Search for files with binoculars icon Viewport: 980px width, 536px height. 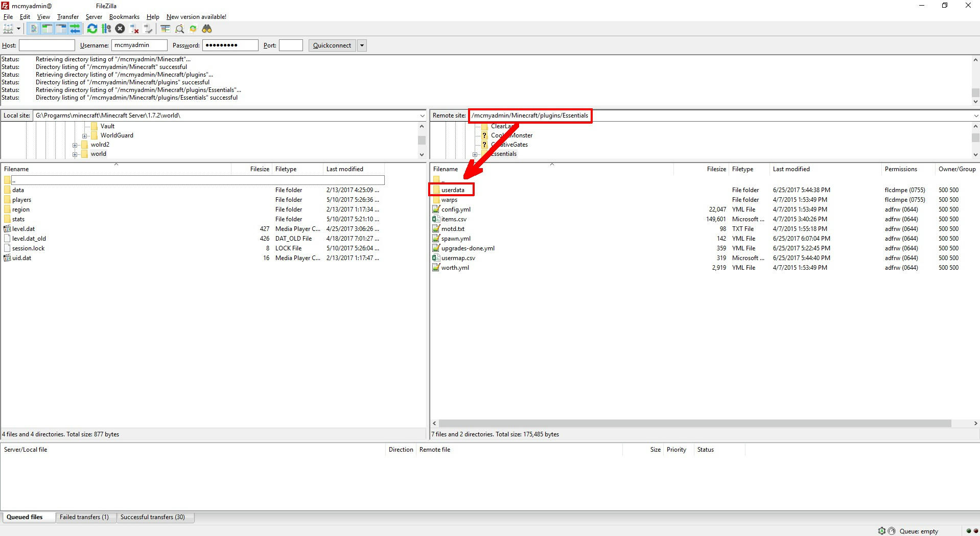pyautogui.click(x=207, y=29)
